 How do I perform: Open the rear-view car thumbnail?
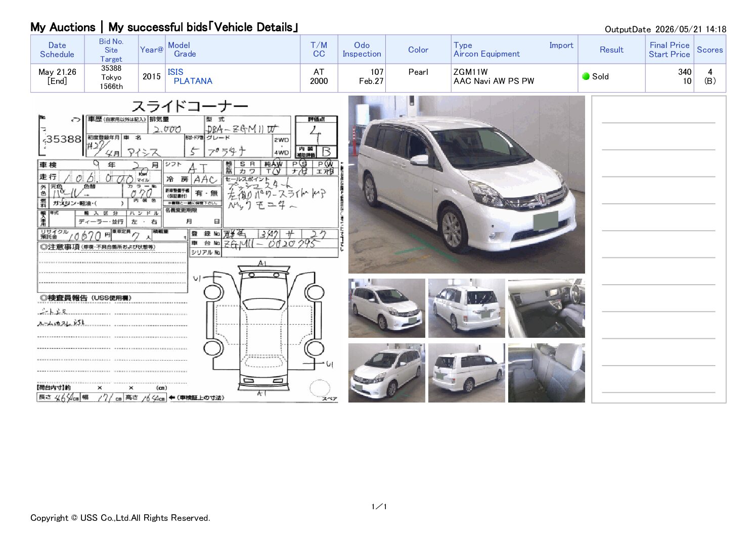(466, 308)
